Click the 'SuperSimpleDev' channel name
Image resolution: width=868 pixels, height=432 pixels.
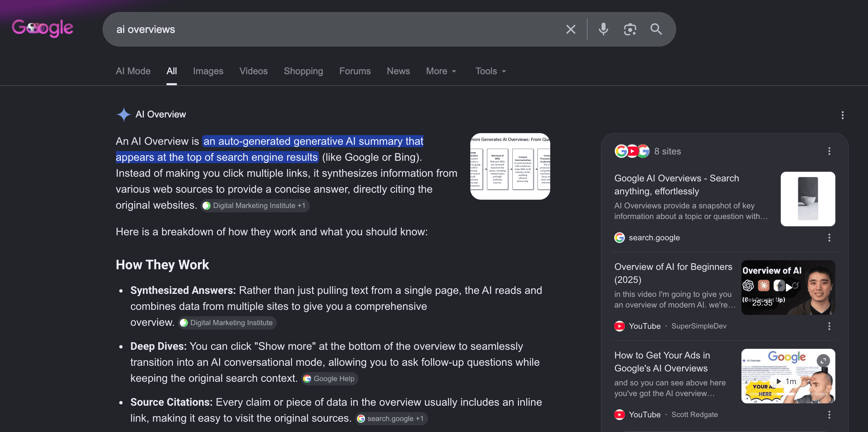click(699, 326)
